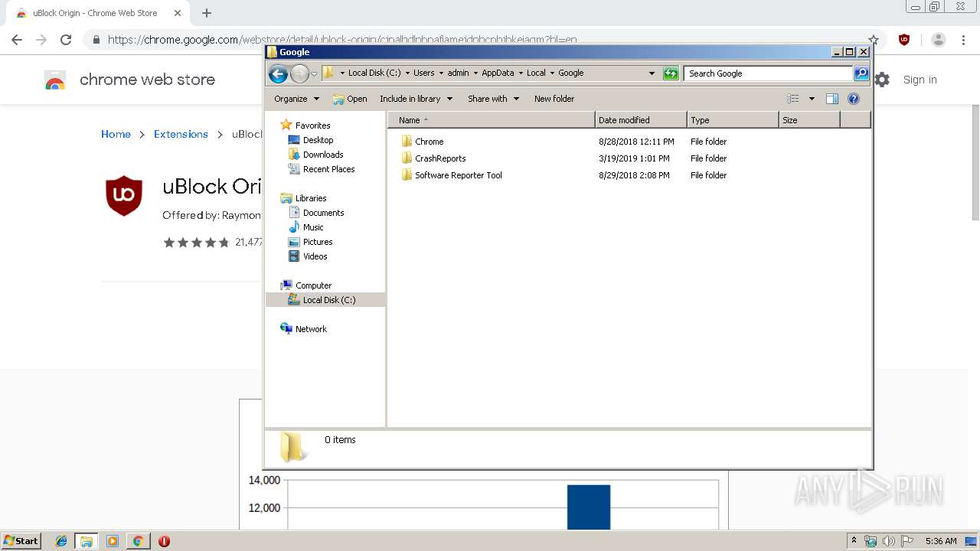
Task: Toggle the preview pane icon
Action: [x=832, y=99]
